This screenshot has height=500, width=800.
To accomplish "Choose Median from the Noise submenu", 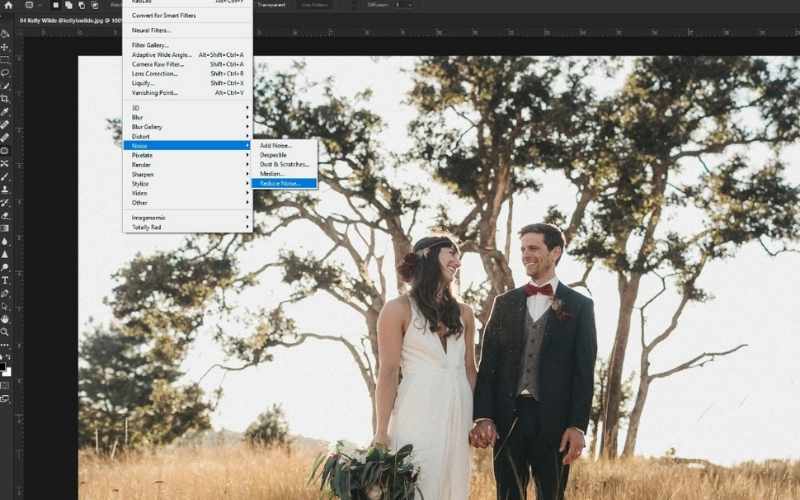I will [284, 174].
